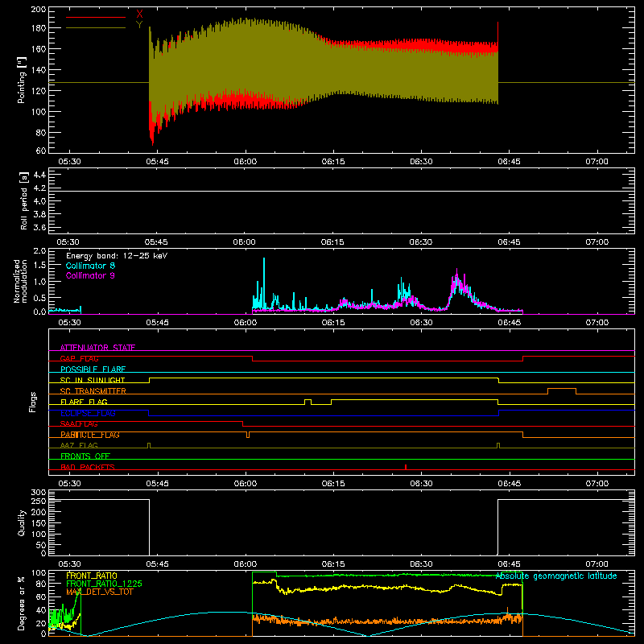Select the POSSIBLE_FLARE flag label

[93, 369]
